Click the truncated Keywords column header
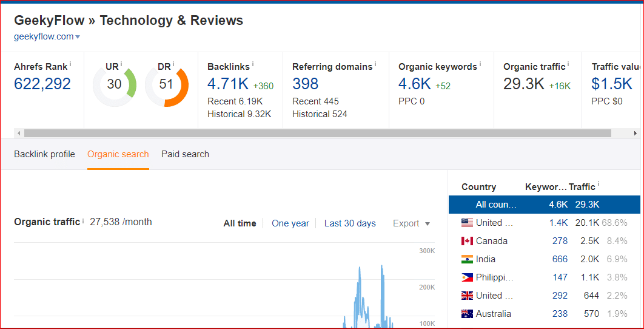The height and width of the screenshot is (329, 644). tap(546, 187)
